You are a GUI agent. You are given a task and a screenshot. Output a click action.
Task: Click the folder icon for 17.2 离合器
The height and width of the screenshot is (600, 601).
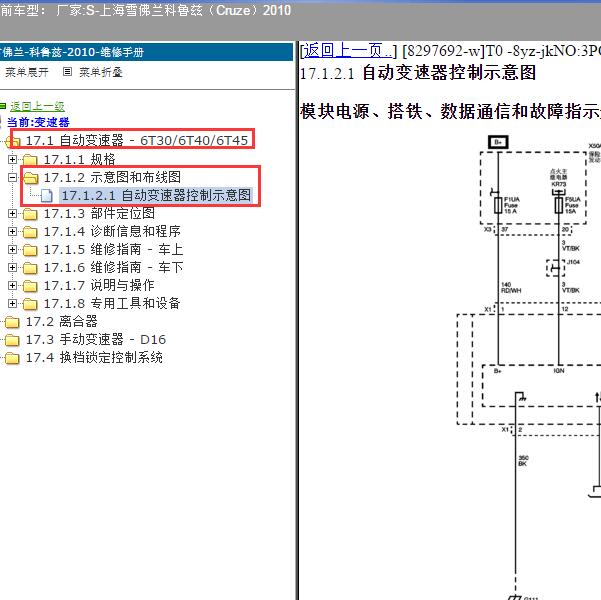pos(12,322)
